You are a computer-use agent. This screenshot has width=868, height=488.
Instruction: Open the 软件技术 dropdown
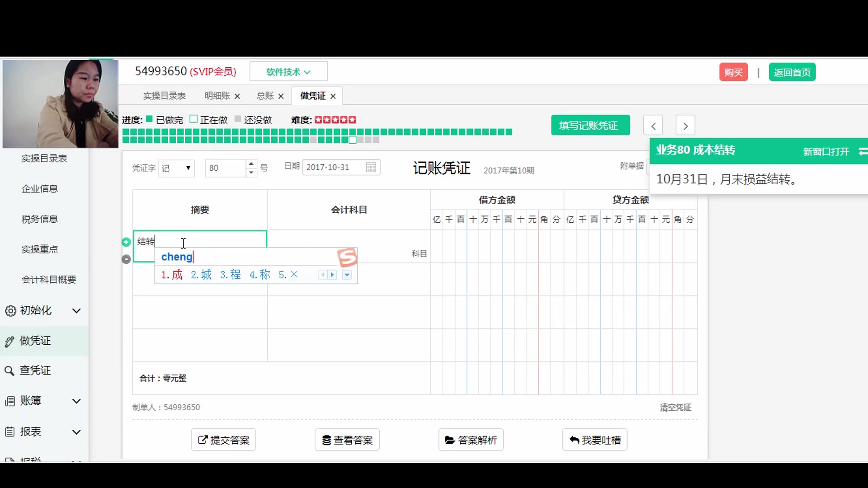point(288,72)
